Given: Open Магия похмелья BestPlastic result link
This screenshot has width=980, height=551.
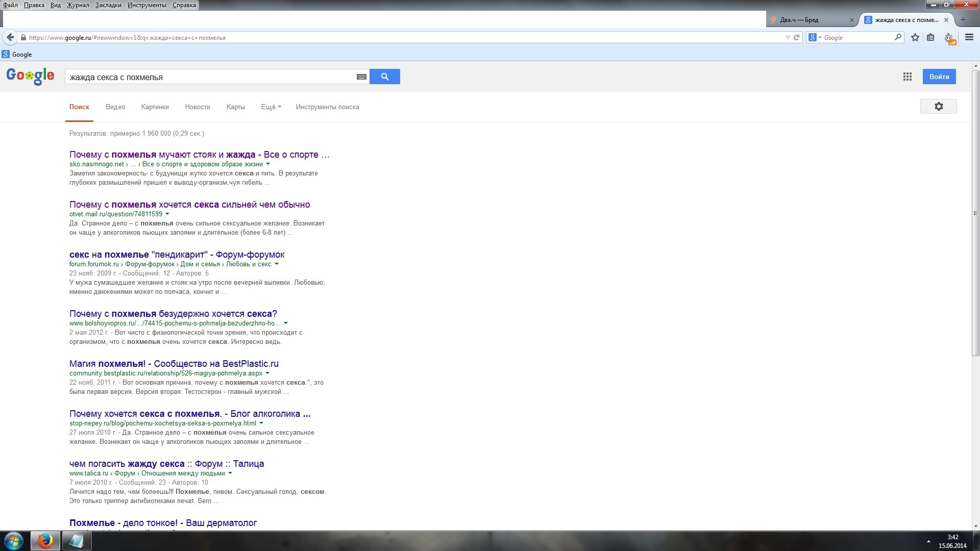Looking at the screenshot, I should [x=174, y=364].
